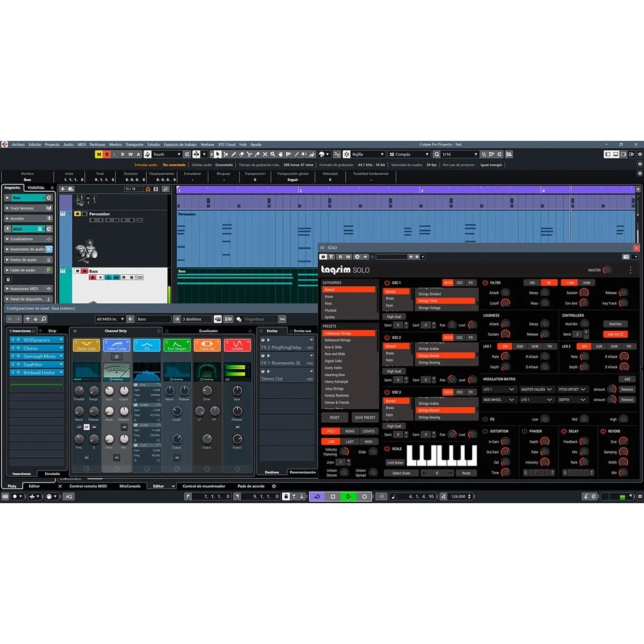The image size is (644, 644).
Task: Select the Object Selection arrow tool
Action: pyautogui.click(x=218, y=154)
